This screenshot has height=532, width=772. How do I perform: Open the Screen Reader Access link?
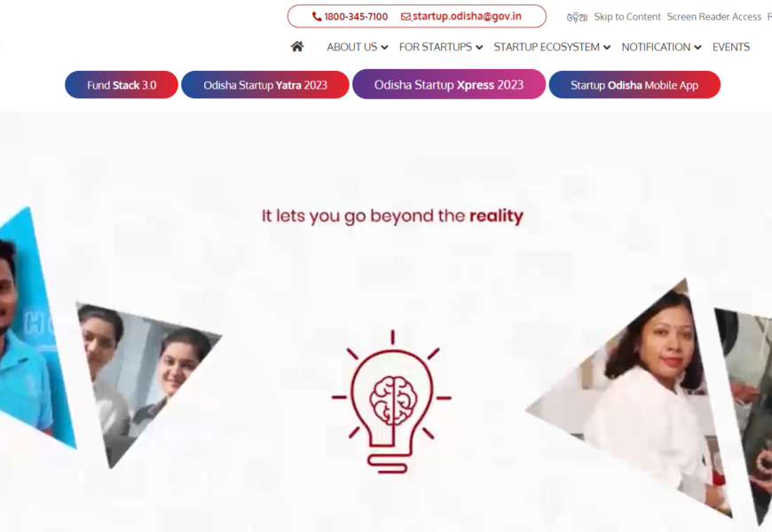click(x=714, y=17)
